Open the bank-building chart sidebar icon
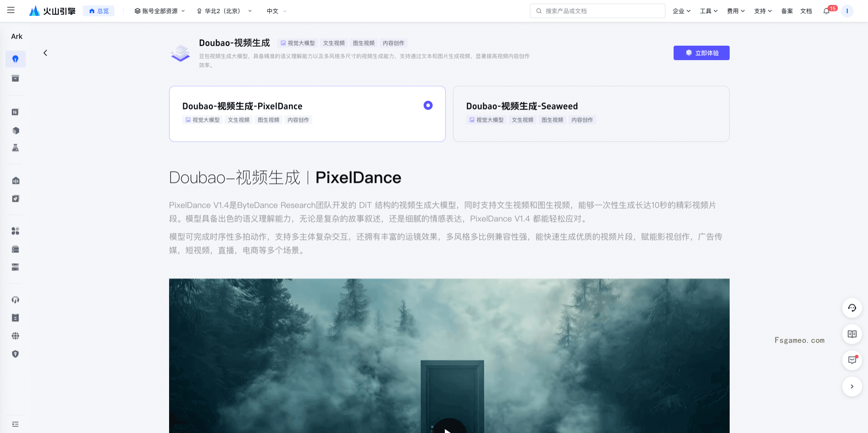The width and height of the screenshot is (868, 433). pos(15,181)
